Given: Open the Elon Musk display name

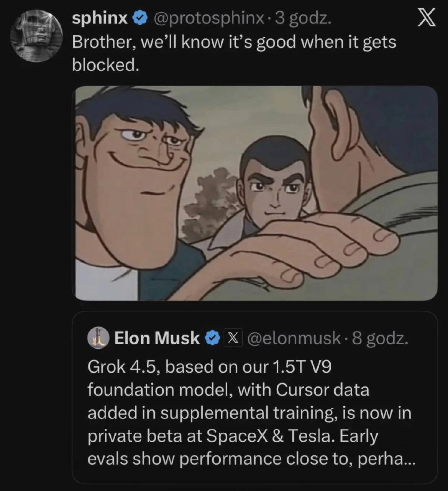Looking at the screenshot, I should pyautogui.click(x=157, y=338).
